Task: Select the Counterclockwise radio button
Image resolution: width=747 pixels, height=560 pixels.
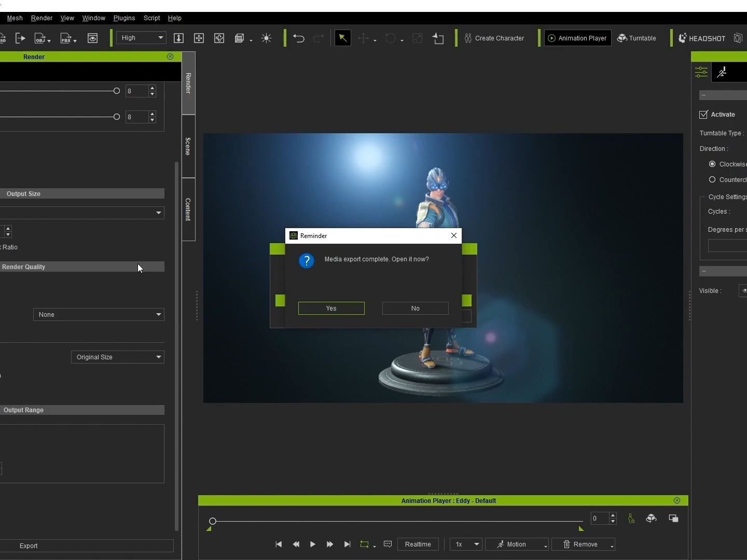Action: click(712, 180)
